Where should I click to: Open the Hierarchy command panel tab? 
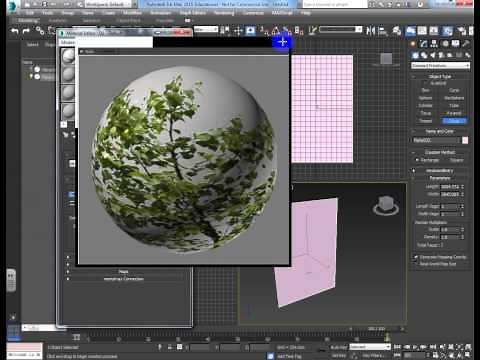pos(434,44)
